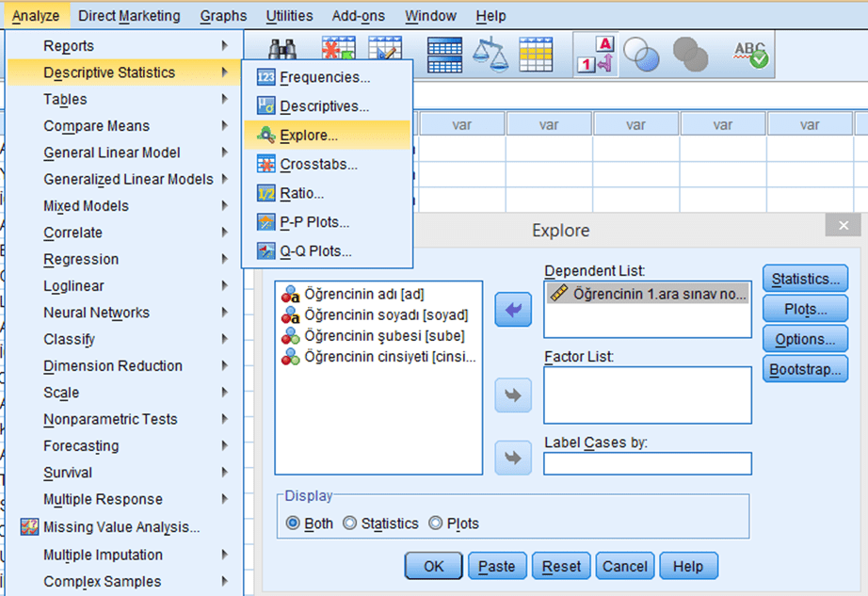Click the Weight Cases scales icon

point(490,54)
